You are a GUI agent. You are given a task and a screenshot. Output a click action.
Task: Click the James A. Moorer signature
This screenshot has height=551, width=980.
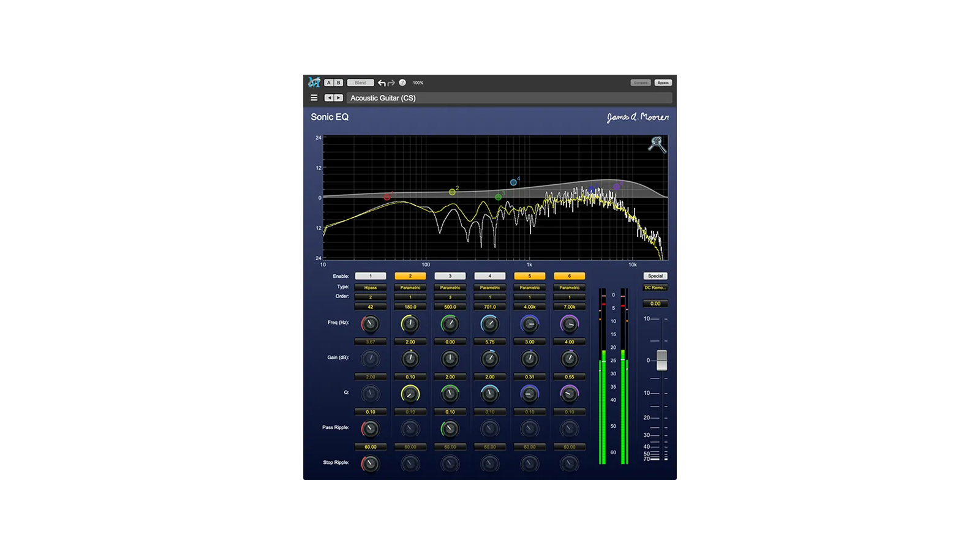pos(638,117)
